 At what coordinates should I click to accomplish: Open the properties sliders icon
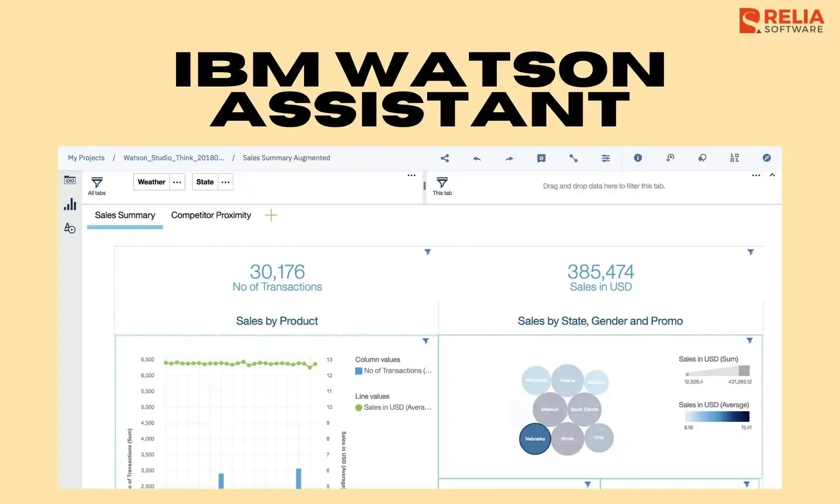point(606,158)
